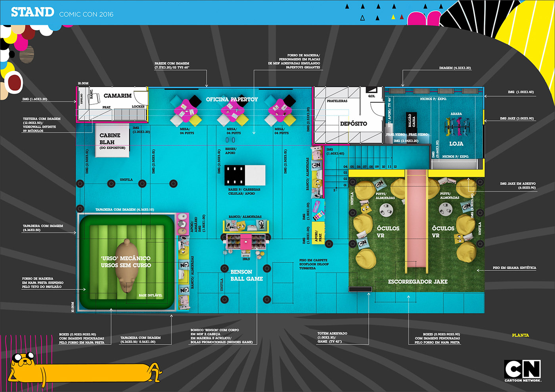Viewport: 555px width, 392px height.
Task: Click the yellow PLANTA label
Action: click(521, 335)
